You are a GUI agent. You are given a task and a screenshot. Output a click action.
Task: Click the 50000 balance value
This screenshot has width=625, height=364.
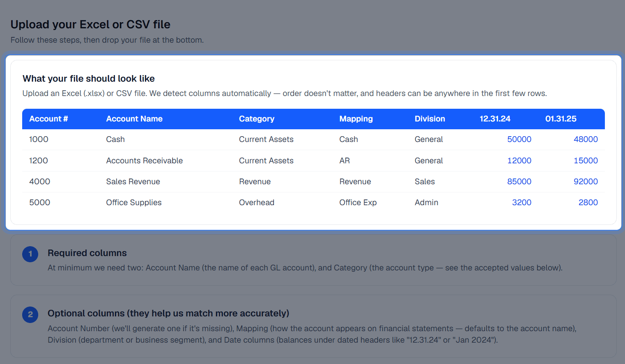[519, 140]
